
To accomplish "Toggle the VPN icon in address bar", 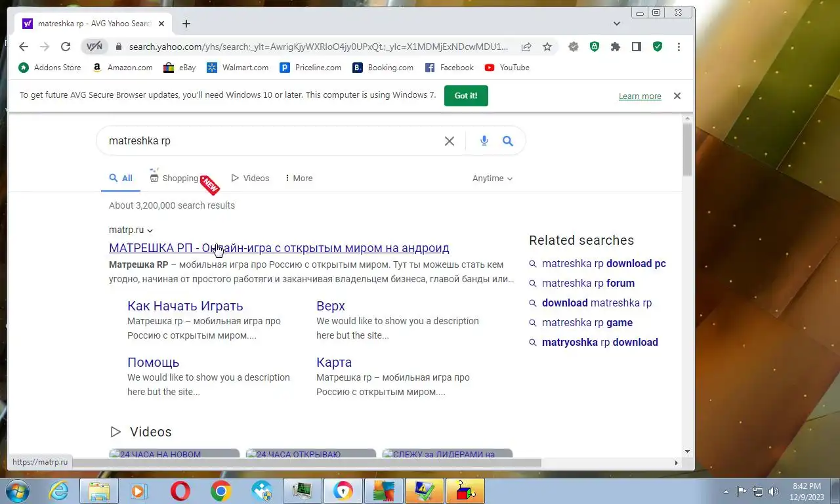I will coord(94,47).
